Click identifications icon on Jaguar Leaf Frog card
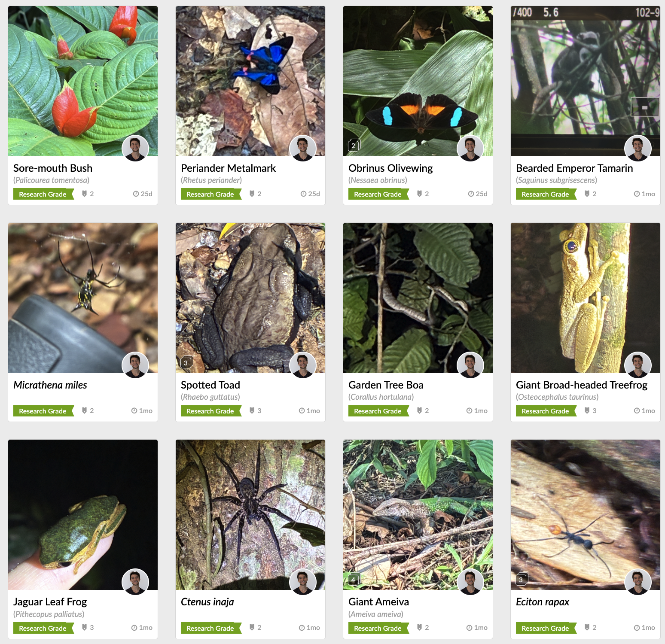665x644 pixels. [85, 627]
